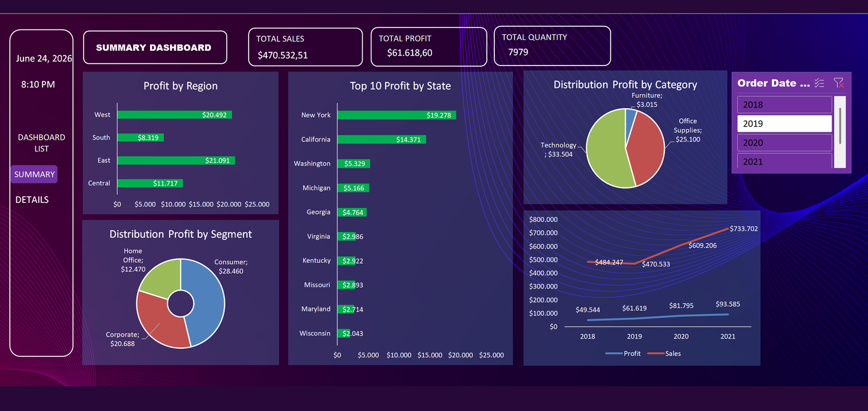The height and width of the screenshot is (411, 868).
Task: Click the TOTAL QUANTITY card
Action: pos(552,46)
